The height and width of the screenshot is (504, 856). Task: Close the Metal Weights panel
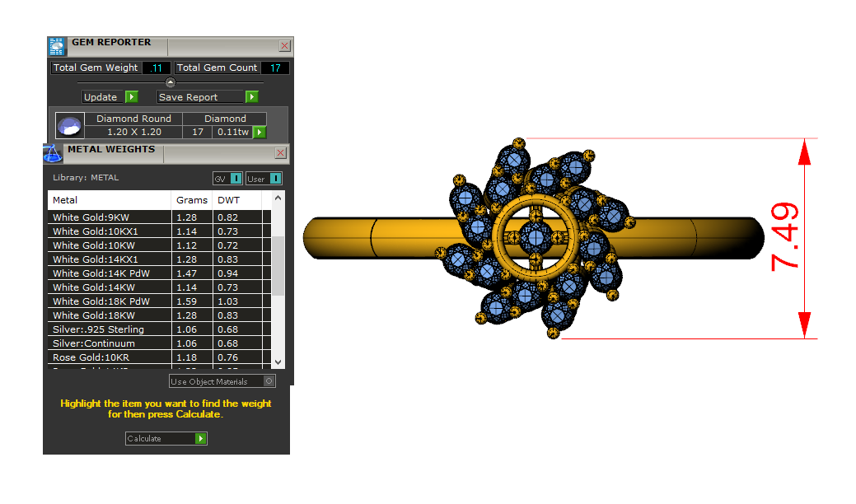coord(280,153)
